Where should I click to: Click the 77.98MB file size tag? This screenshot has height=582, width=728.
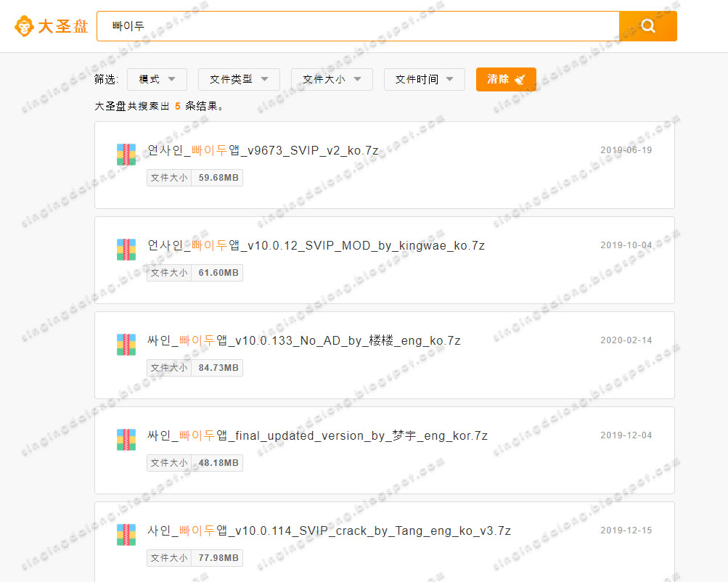[x=195, y=558]
